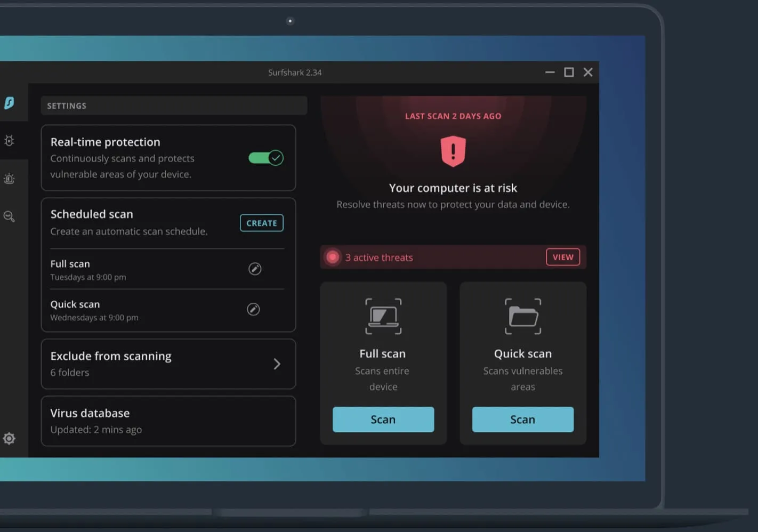Click the Full scan laptop icon
Viewport: 758px width, 532px height.
click(383, 317)
